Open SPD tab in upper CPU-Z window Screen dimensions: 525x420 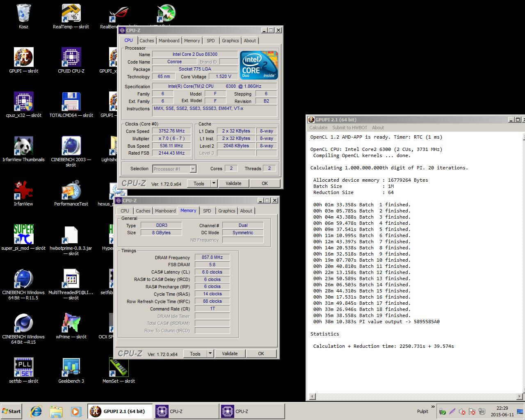[x=211, y=41]
